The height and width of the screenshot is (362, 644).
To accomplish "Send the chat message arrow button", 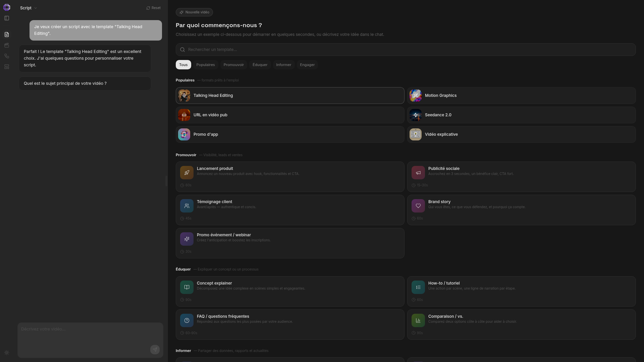I will click(x=155, y=350).
